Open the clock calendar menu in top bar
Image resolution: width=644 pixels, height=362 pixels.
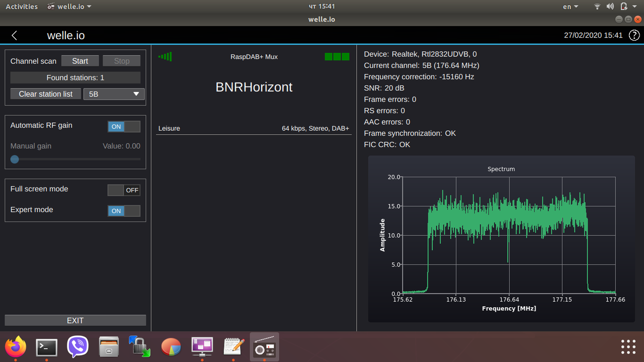point(321,7)
